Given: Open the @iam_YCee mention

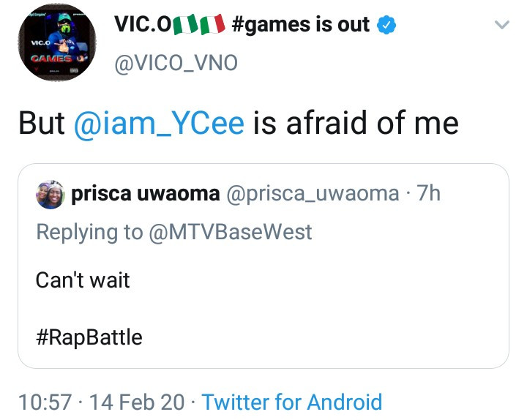Looking at the screenshot, I should [x=159, y=123].
